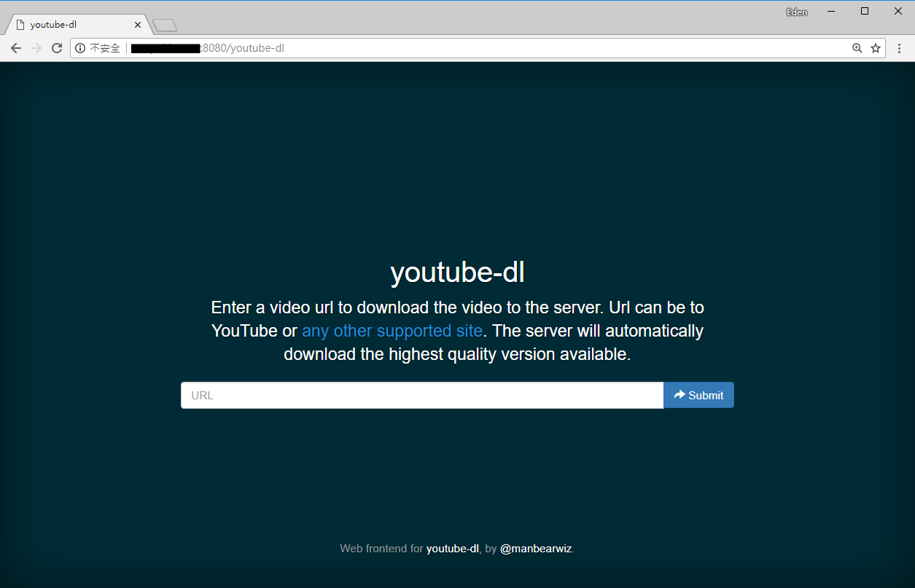Viewport: 915px width, 588px height.
Task: Open a new tab
Action: [165, 26]
